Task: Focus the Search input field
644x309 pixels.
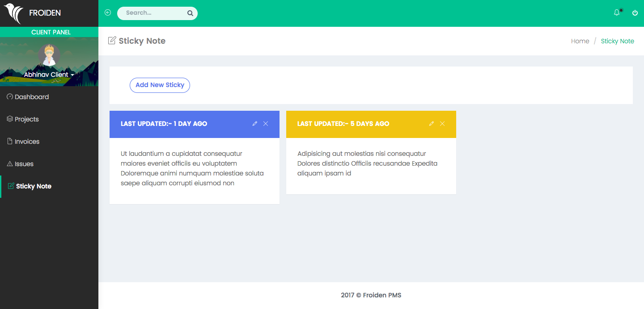Action: click(x=152, y=13)
